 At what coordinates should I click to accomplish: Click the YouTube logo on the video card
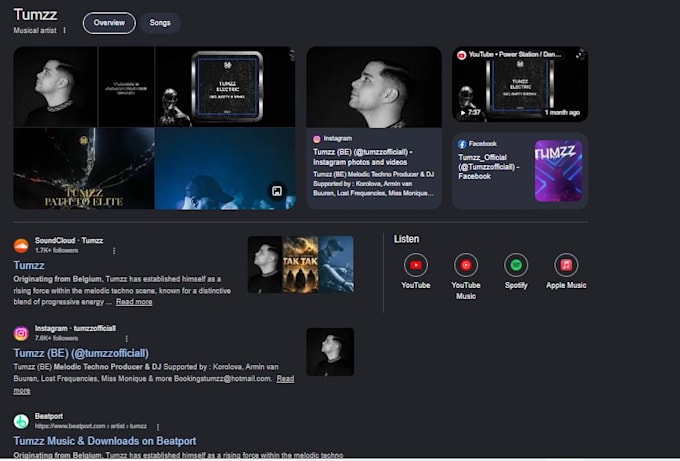461,55
